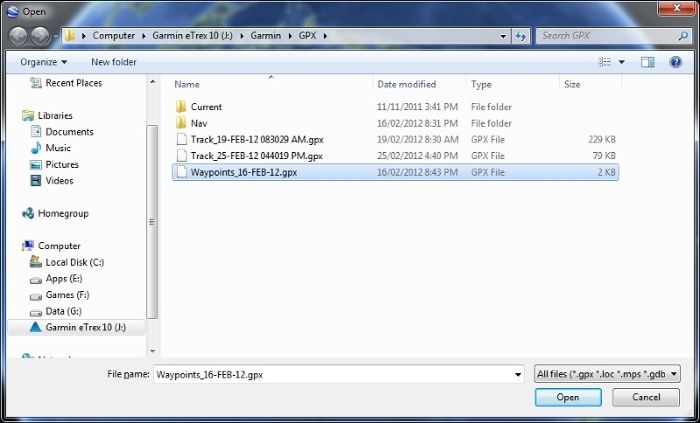Click the Forward navigation arrow

tap(40, 36)
